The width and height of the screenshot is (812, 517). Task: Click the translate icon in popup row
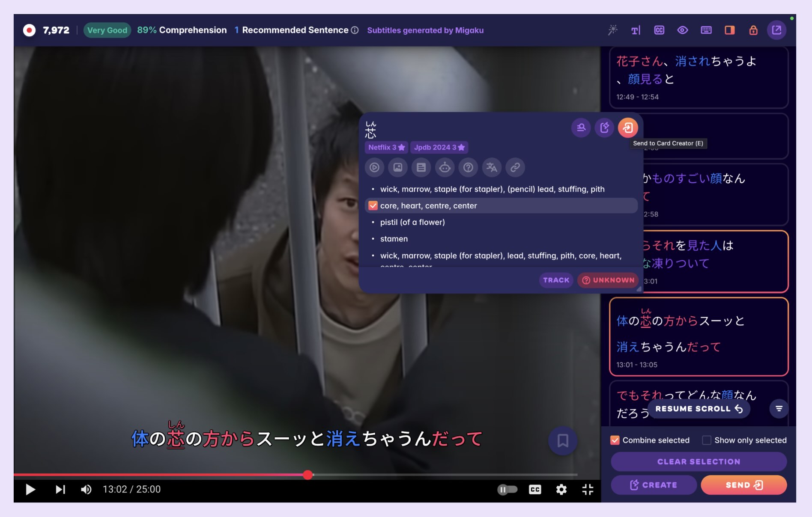pos(492,167)
